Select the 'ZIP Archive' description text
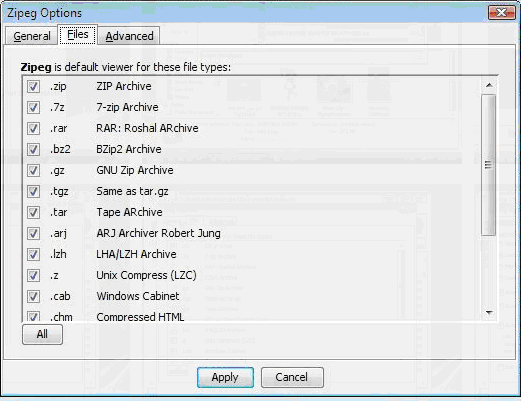This screenshot has height=401, width=521. 124,86
